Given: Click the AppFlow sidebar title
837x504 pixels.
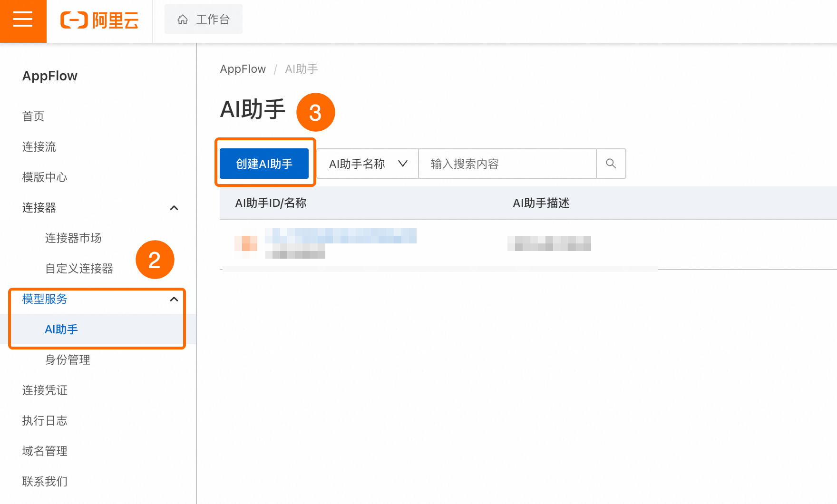Looking at the screenshot, I should pyautogui.click(x=50, y=76).
